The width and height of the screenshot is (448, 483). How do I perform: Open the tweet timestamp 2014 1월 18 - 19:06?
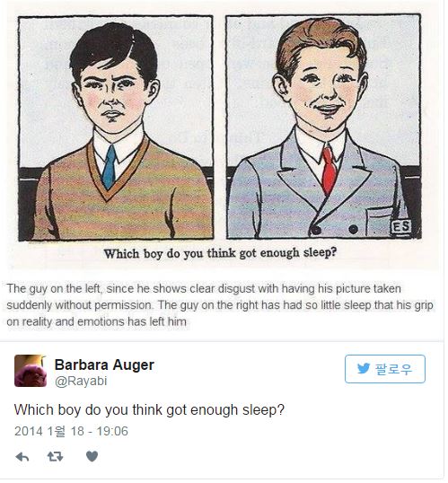point(71,431)
